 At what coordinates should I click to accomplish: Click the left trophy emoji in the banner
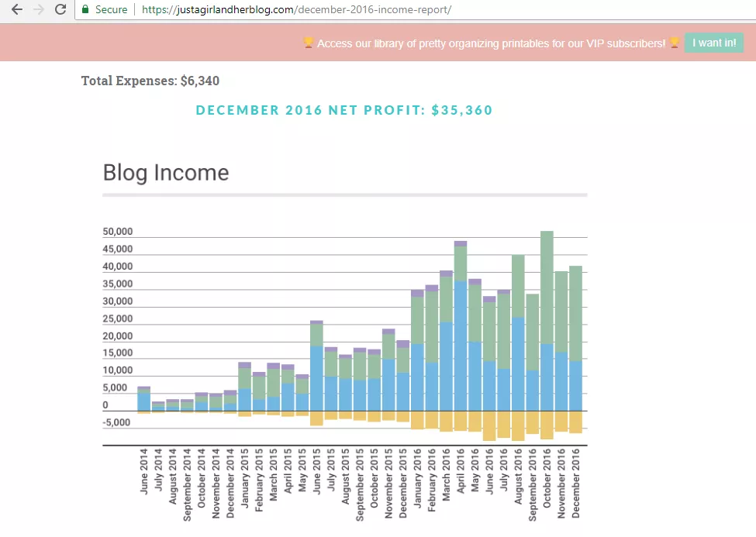click(307, 43)
